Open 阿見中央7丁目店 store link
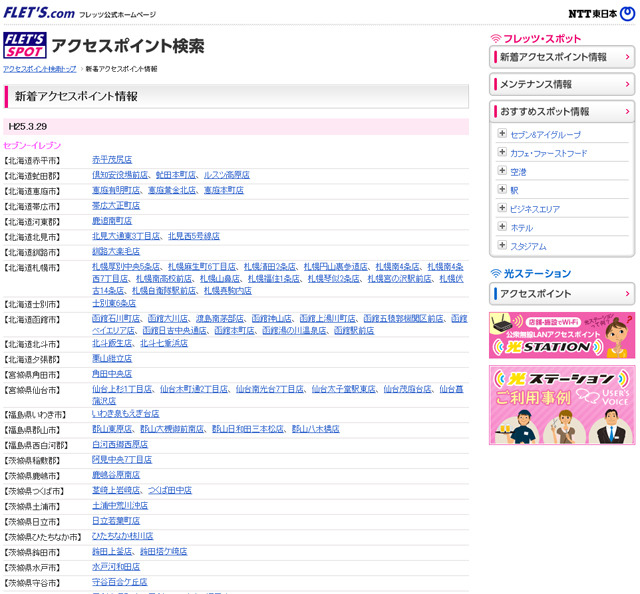 click(x=122, y=460)
